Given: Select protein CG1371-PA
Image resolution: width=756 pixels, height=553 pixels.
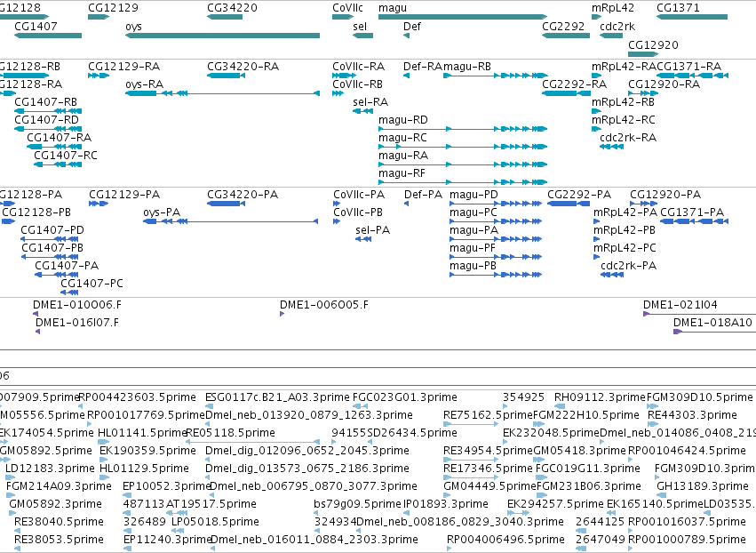Looking at the screenshot, I should click(695, 221).
